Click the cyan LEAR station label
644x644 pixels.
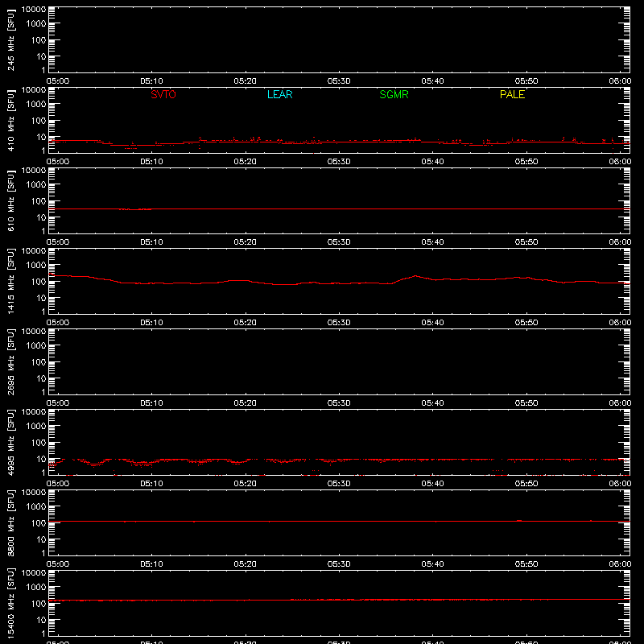pyautogui.click(x=279, y=94)
